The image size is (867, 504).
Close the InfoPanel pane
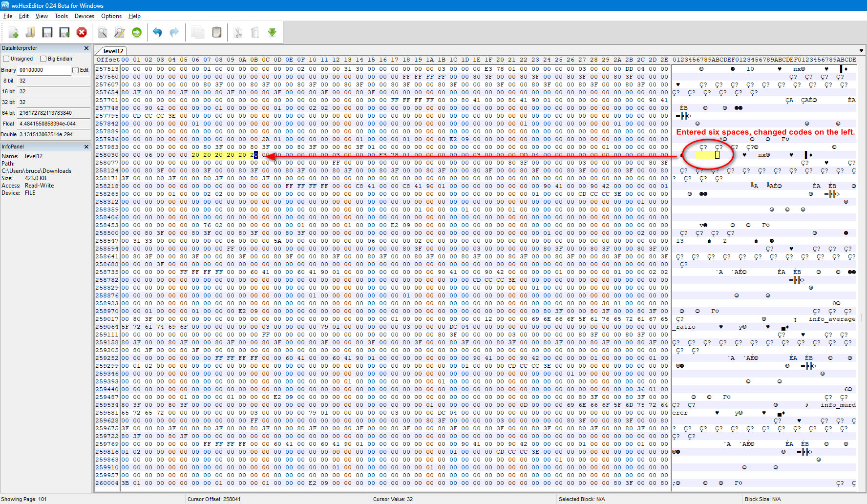(x=86, y=147)
